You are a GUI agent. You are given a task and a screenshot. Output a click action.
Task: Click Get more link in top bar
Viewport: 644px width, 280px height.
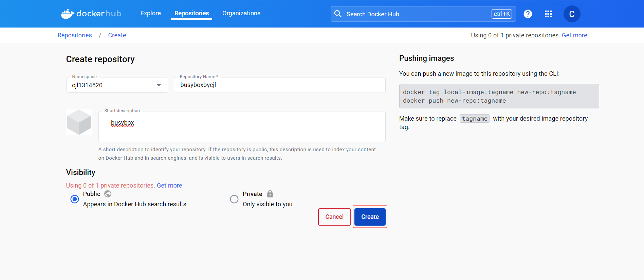(574, 35)
